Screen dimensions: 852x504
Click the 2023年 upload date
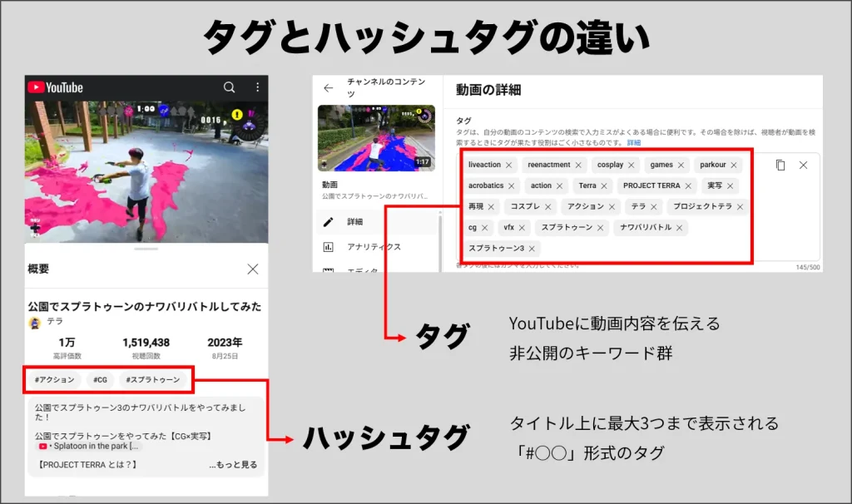(225, 343)
